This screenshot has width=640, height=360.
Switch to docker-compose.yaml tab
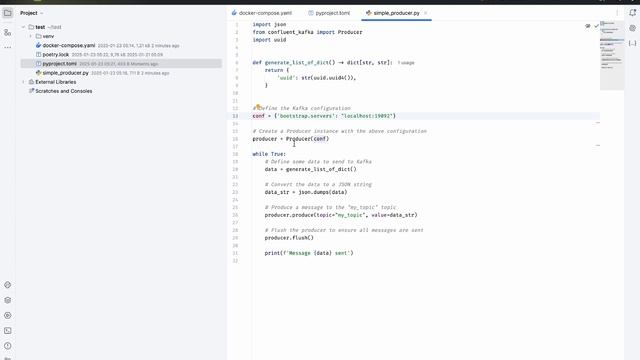point(262,13)
